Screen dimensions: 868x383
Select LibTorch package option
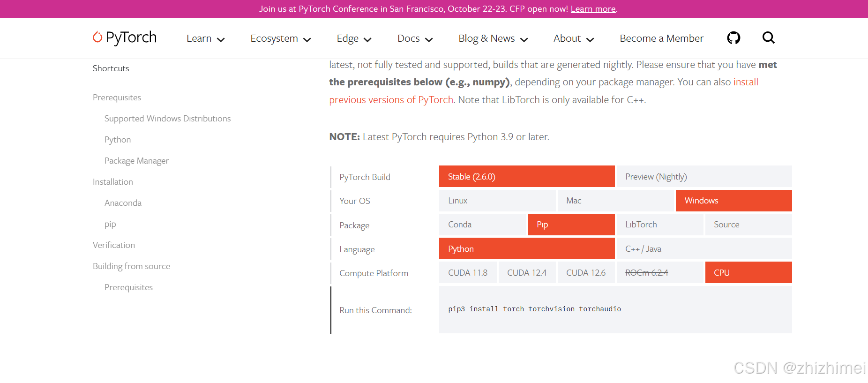(660, 225)
